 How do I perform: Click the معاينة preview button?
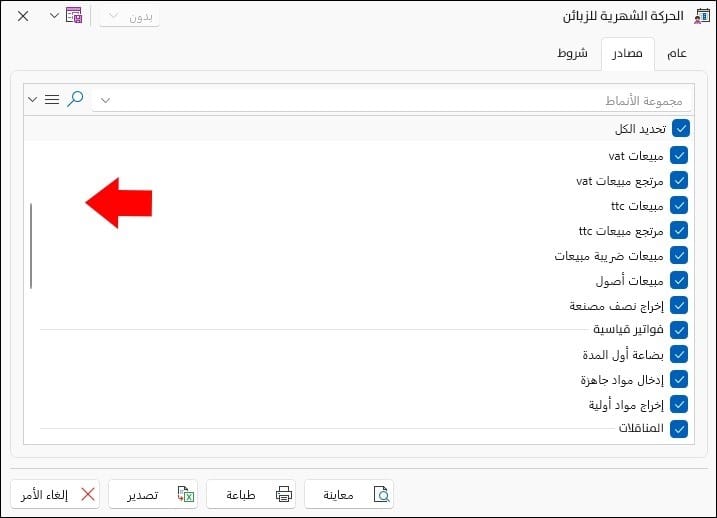point(349,494)
